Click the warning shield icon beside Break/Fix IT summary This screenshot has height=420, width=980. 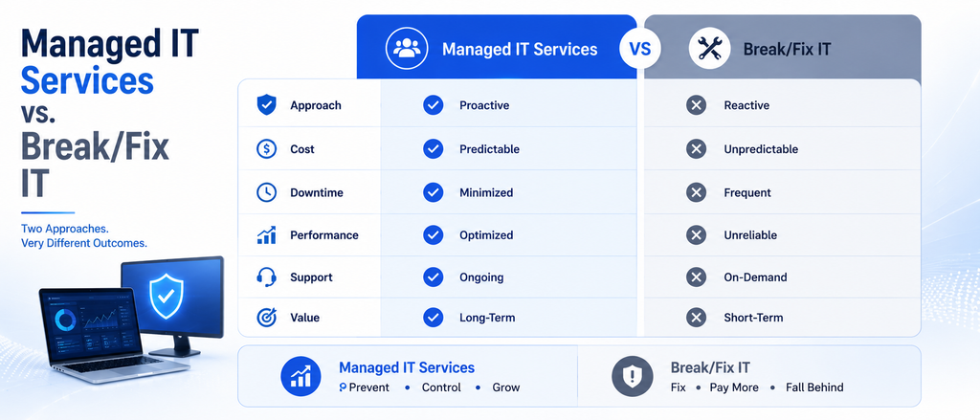point(632,376)
